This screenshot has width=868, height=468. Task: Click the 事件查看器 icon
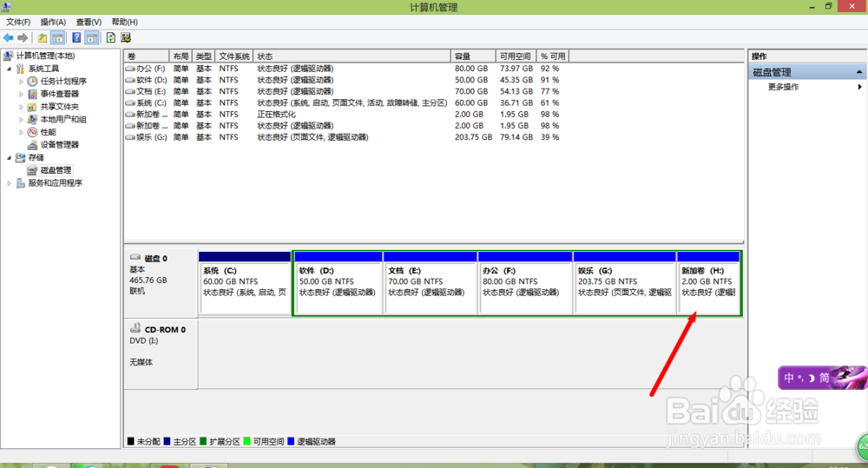[32, 94]
